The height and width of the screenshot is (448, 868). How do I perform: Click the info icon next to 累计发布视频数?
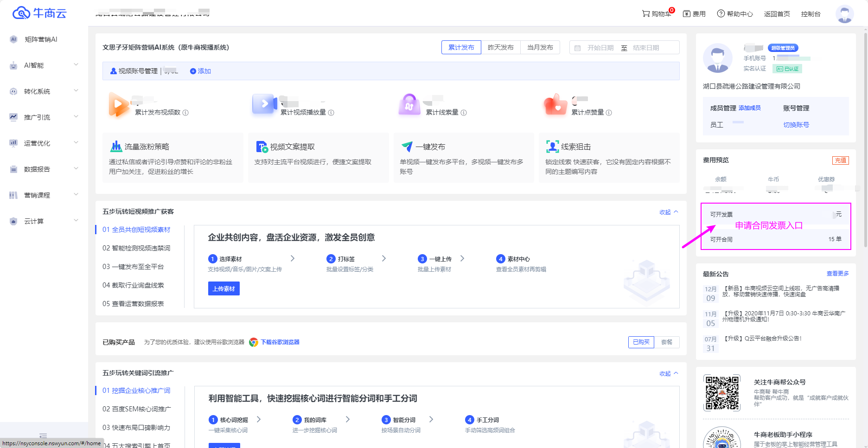click(185, 113)
